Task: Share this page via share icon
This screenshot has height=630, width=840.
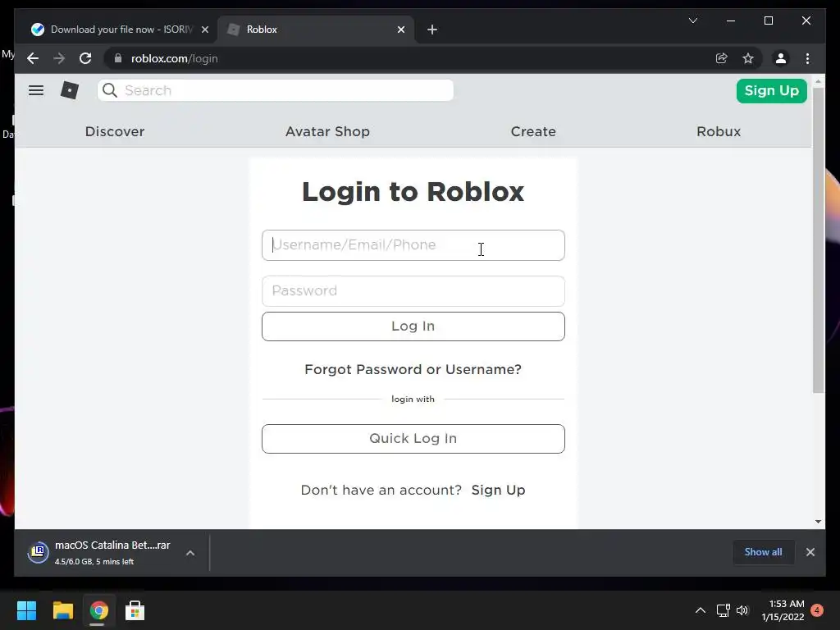Action: [722, 58]
